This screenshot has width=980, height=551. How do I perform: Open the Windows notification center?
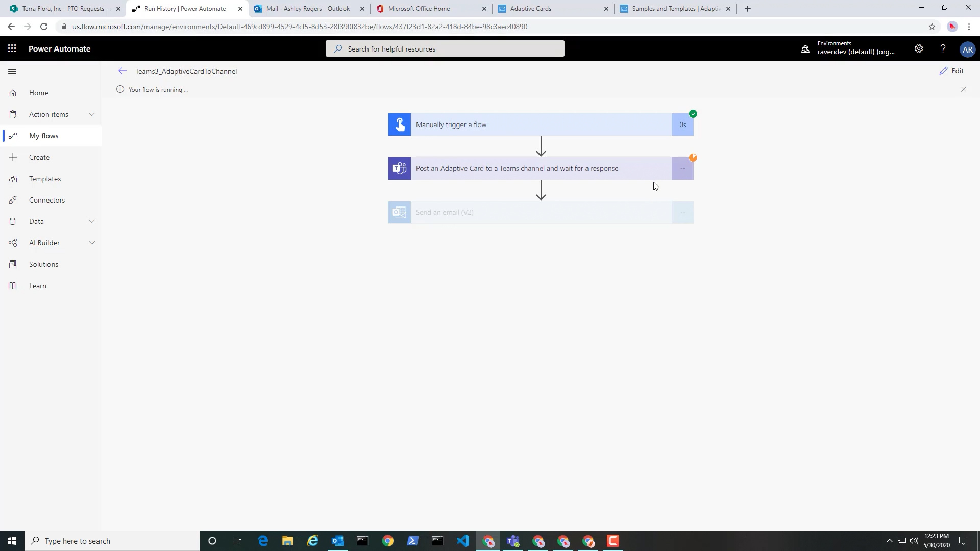[x=963, y=541]
